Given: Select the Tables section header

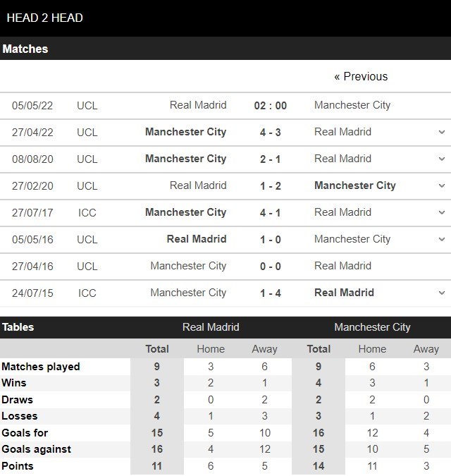Looking at the screenshot, I should [x=18, y=327].
